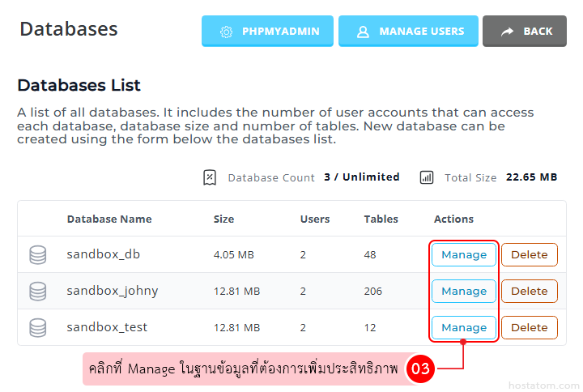Click the gear icon in the phpMyAdmin button
Image resolution: width=583 pixels, height=392 pixels.
coord(227,32)
